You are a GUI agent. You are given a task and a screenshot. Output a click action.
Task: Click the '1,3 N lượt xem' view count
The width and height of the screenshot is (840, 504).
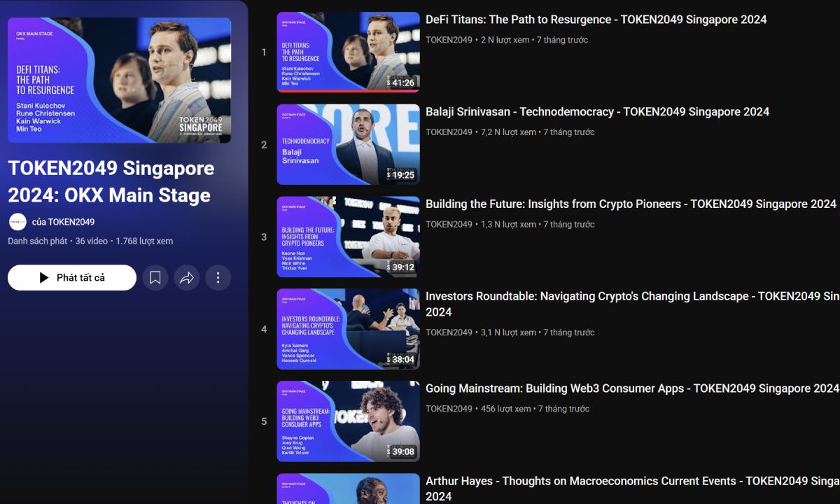coord(508,225)
